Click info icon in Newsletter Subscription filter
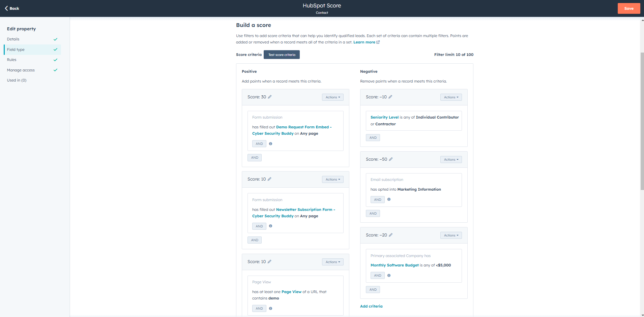Viewport: 644px width, 317px height. coord(270,226)
